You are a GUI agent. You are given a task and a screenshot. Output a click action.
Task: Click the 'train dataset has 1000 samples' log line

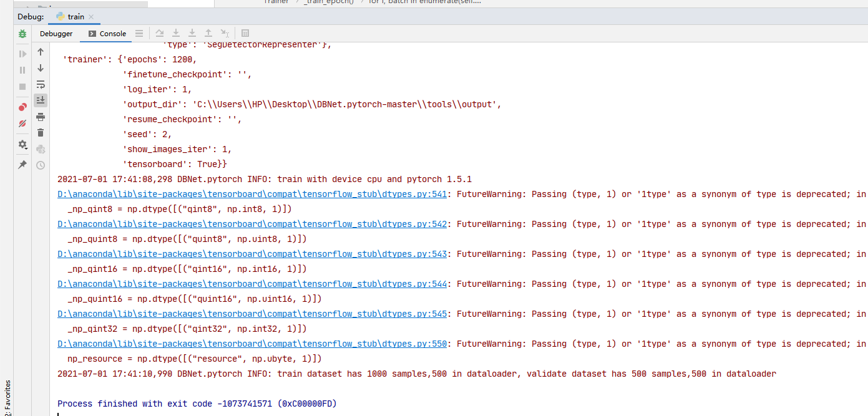[417, 374]
